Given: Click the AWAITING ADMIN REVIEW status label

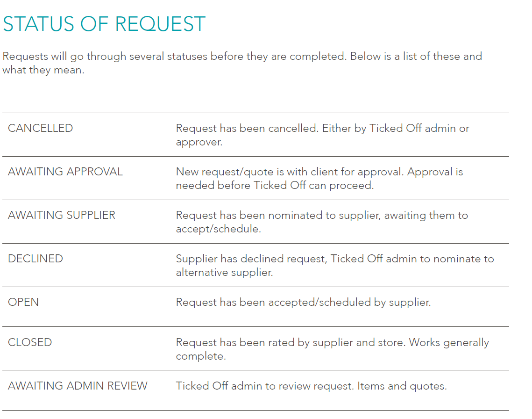Looking at the screenshot, I should coord(78,386).
